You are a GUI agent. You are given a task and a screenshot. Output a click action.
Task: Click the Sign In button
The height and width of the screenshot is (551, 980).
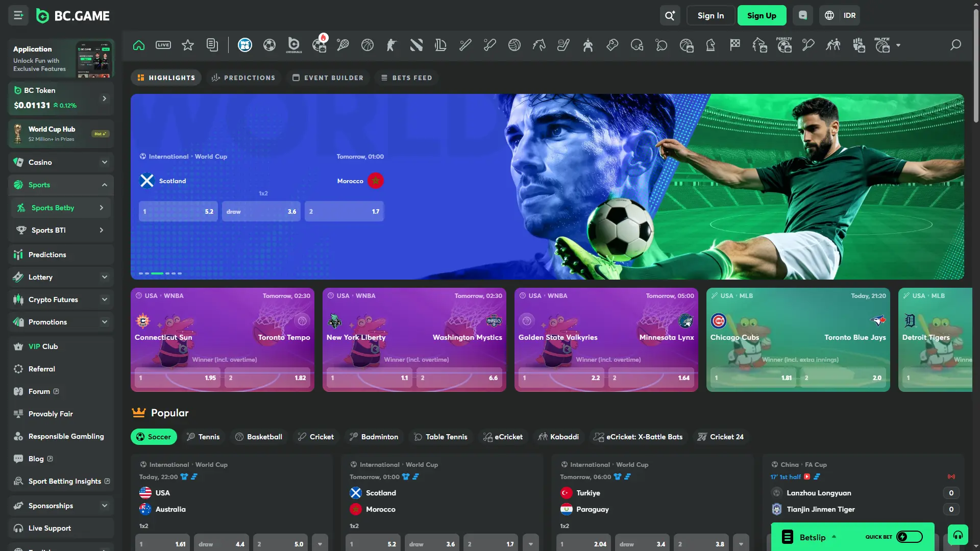pyautogui.click(x=710, y=15)
